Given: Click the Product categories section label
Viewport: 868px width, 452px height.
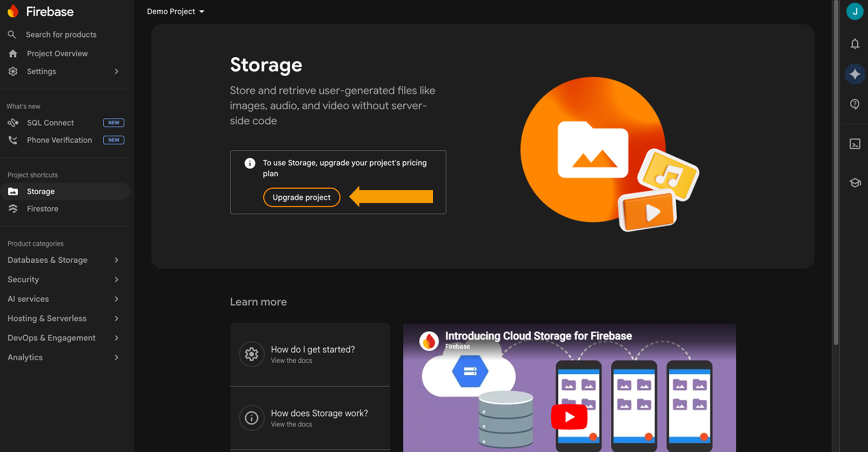Looking at the screenshot, I should pyautogui.click(x=36, y=244).
